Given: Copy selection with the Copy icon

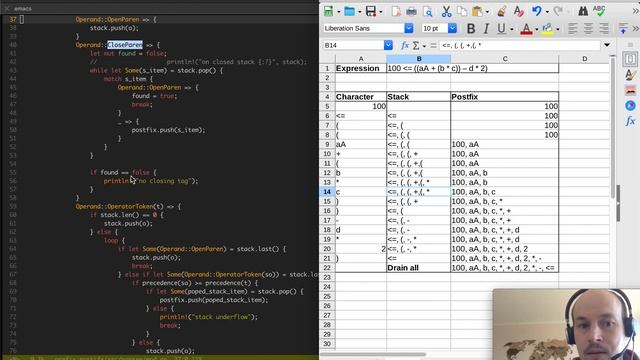Looking at the screenshot, I should 462,11.
